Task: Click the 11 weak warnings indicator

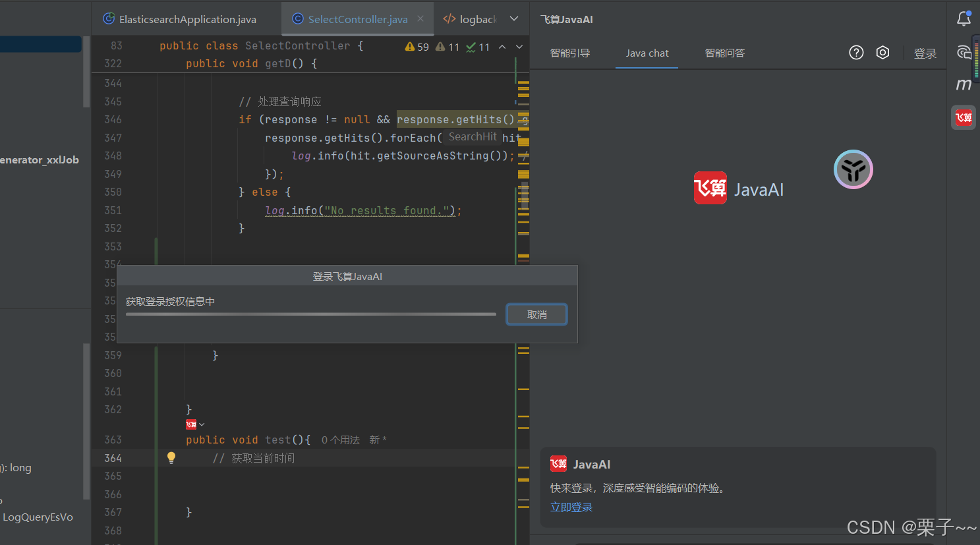Action: (x=447, y=47)
